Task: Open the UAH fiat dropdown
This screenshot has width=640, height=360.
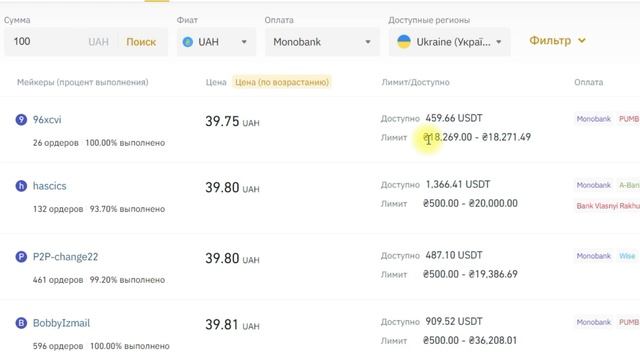Action: point(216,42)
